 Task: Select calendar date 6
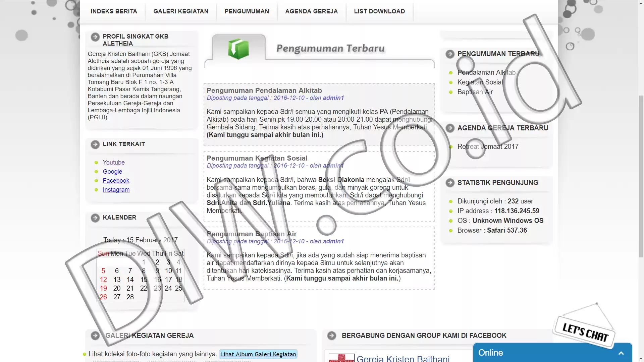pos(117,271)
